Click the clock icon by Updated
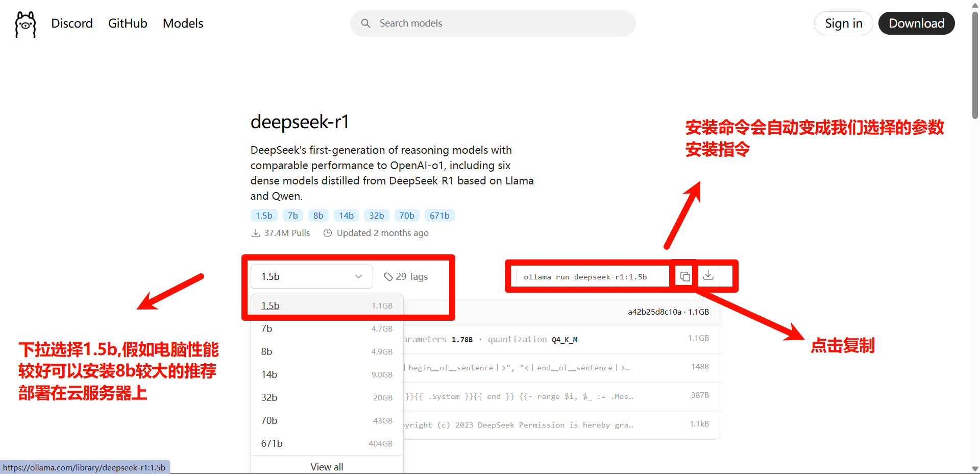Viewport: 980px width, 474px height. click(x=328, y=233)
